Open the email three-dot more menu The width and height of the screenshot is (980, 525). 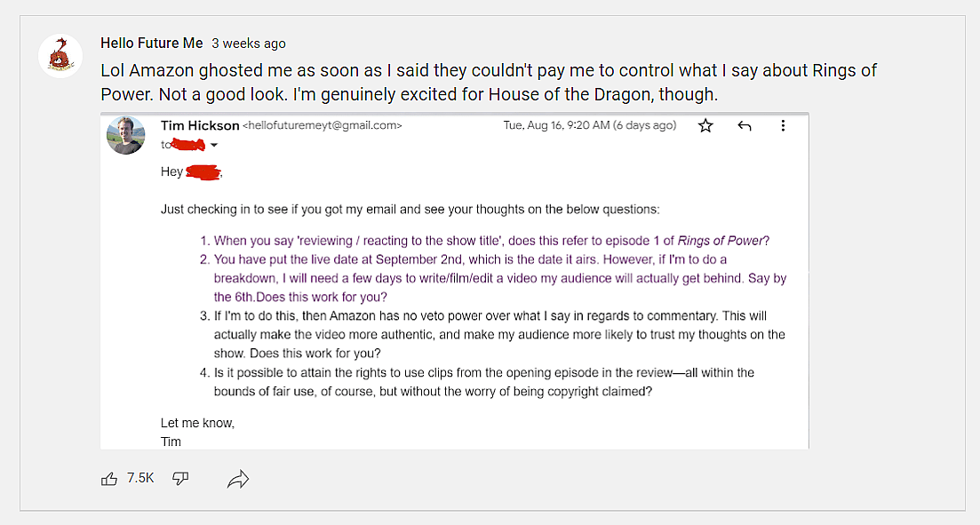(x=783, y=126)
